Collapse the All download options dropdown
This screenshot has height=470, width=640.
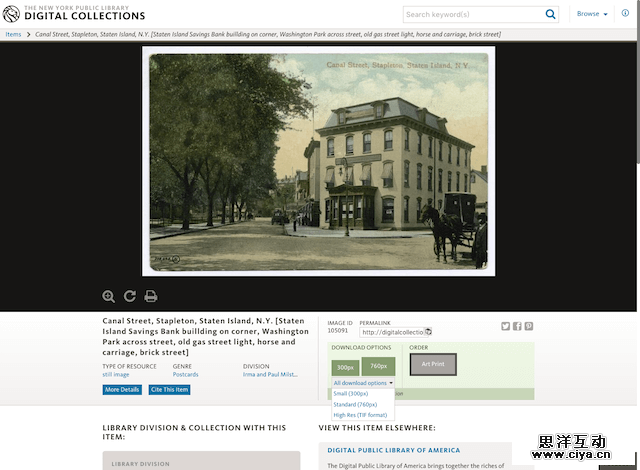coord(363,383)
